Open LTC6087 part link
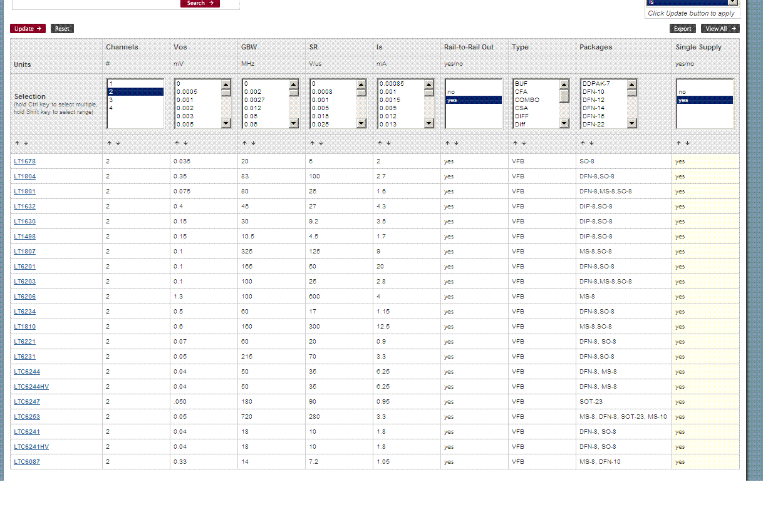The height and width of the screenshot is (532, 763). click(x=27, y=462)
